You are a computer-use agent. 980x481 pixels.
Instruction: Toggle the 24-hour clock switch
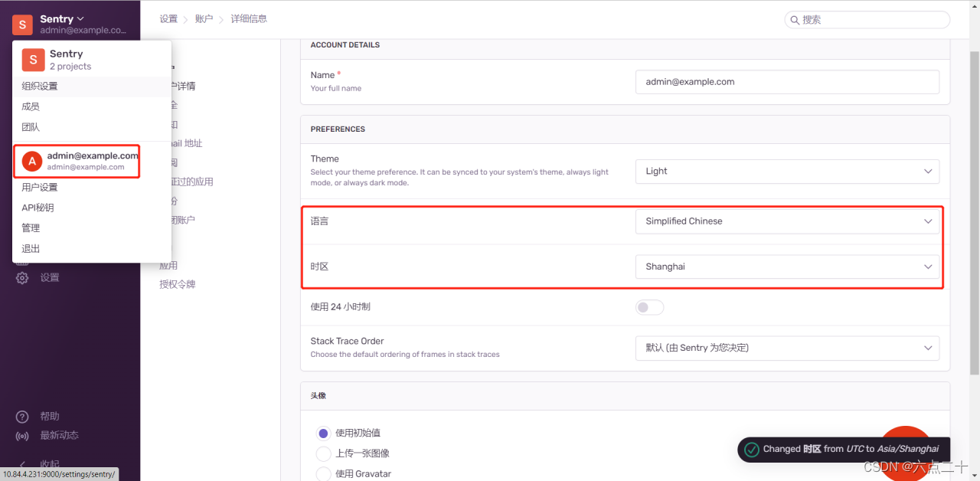point(649,307)
